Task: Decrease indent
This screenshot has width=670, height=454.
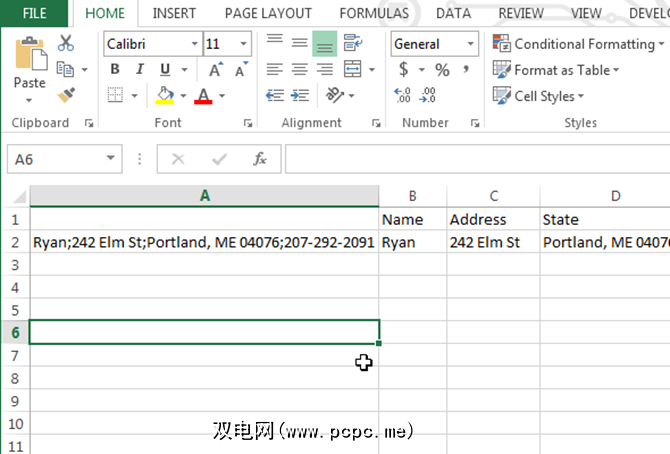Action: (275, 95)
